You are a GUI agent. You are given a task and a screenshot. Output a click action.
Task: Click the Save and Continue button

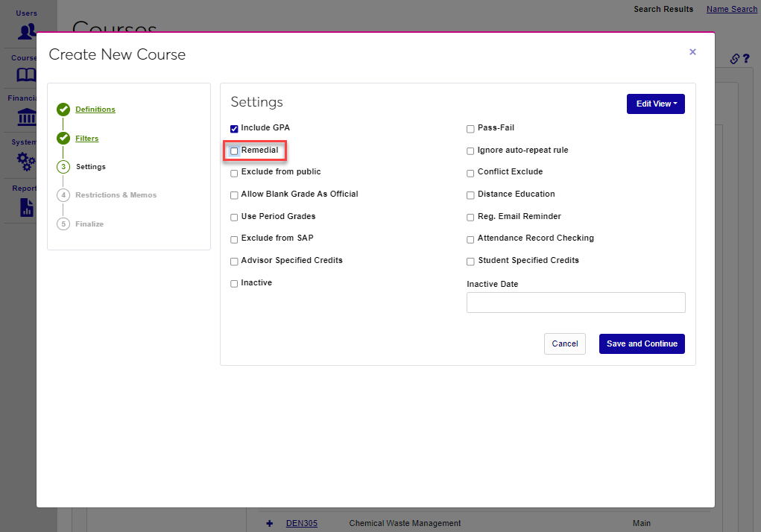(x=642, y=343)
